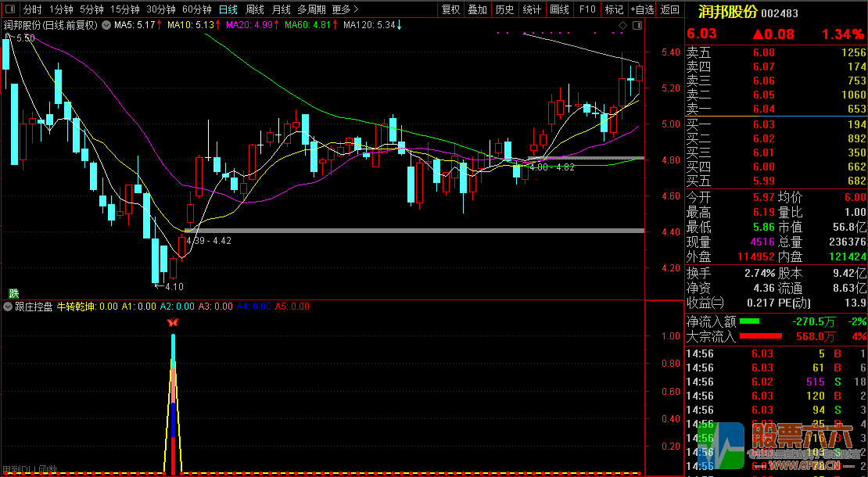Click the 返回 back button
Screen dimensions: 868x477
tap(670, 9)
